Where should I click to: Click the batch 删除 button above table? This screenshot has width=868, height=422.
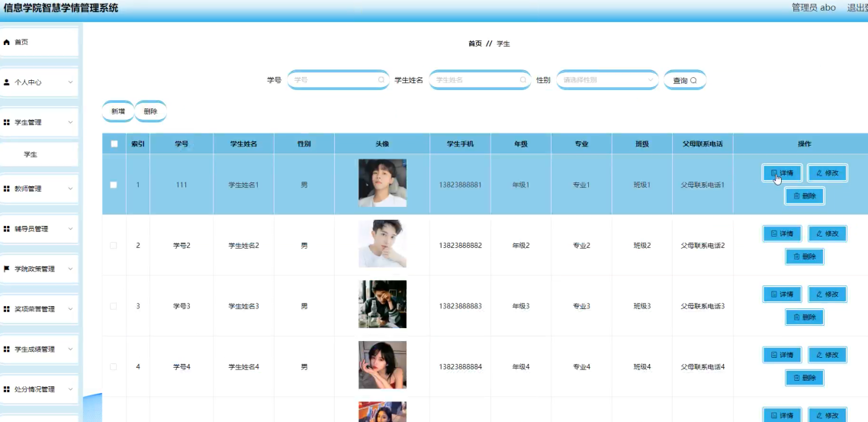coord(150,111)
